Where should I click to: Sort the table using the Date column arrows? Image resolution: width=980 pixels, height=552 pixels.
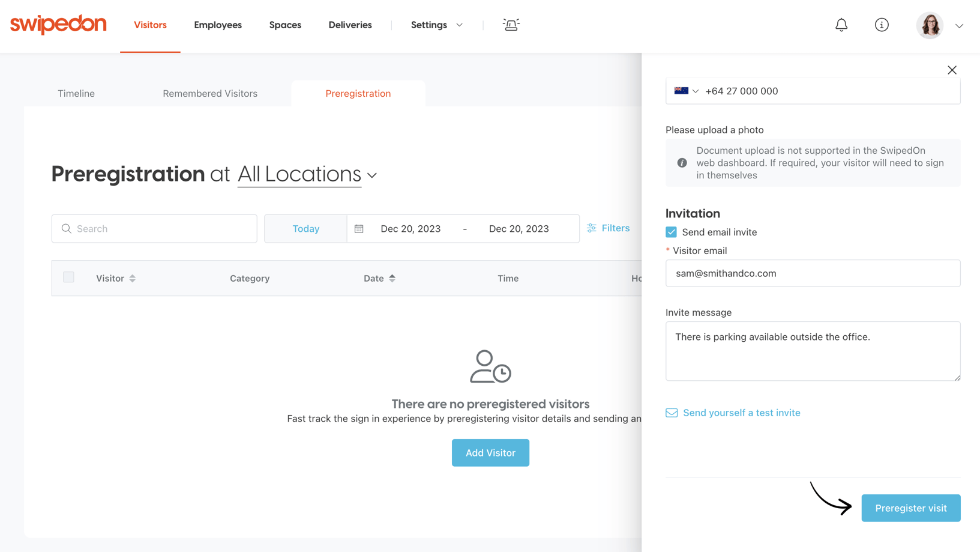coord(393,278)
